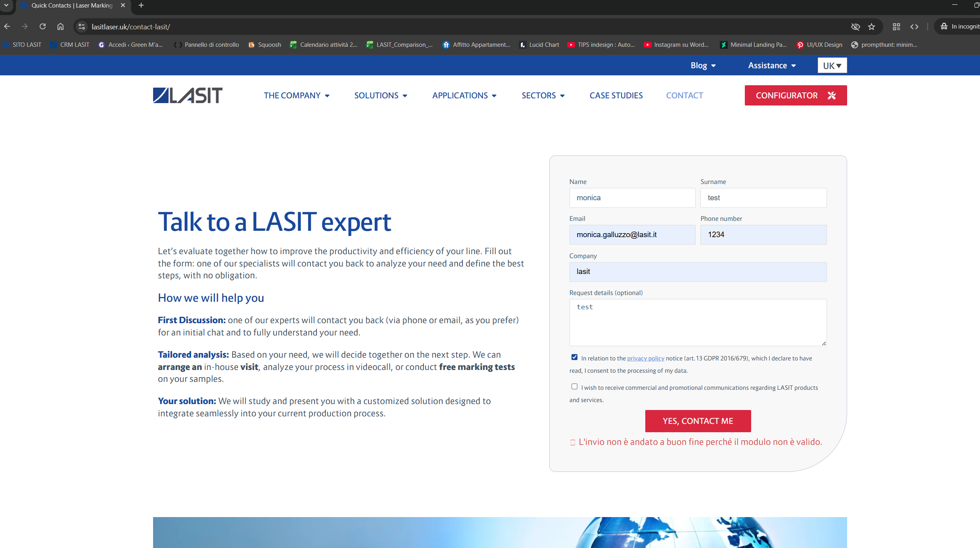The height and width of the screenshot is (548, 980).
Task: Click the browser back arrow
Action: pos(7,27)
